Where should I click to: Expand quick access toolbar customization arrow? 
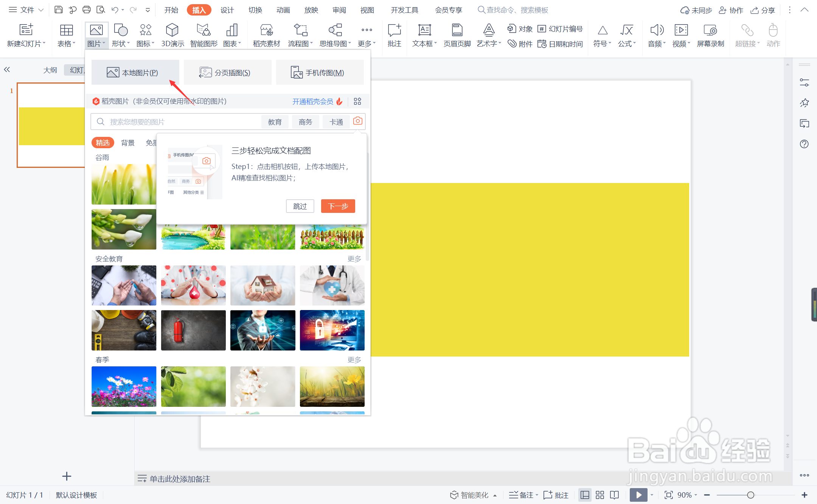(x=148, y=10)
